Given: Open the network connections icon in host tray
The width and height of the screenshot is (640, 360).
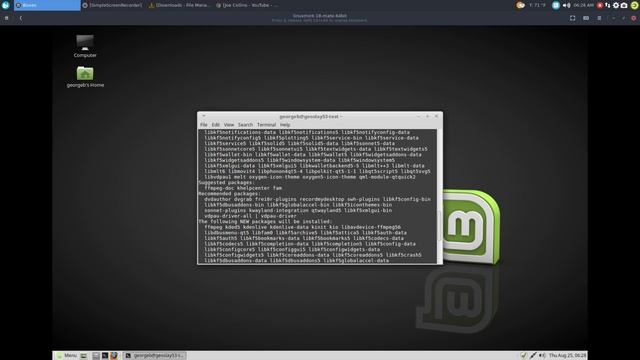Looking at the screenshot, I should coord(608,5).
